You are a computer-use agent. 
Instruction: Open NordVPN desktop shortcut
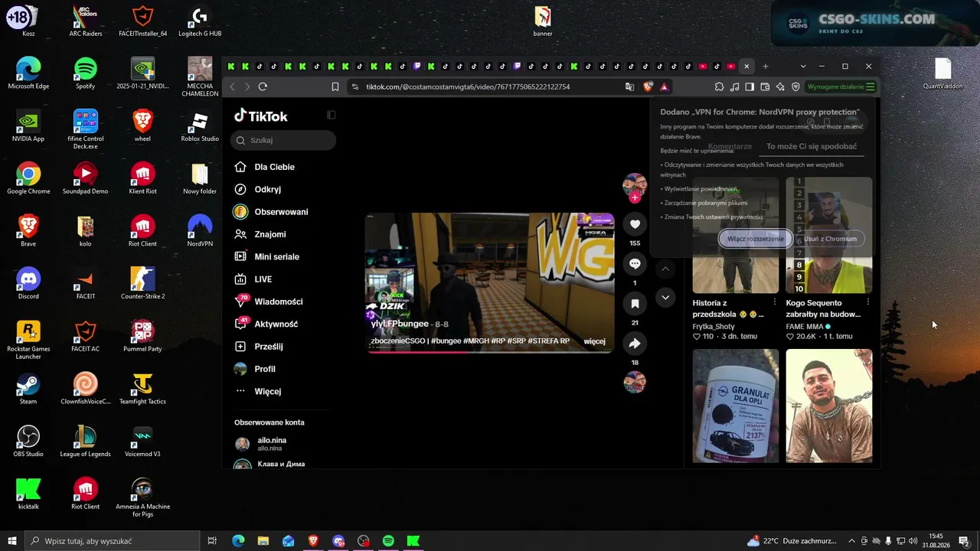(200, 230)
